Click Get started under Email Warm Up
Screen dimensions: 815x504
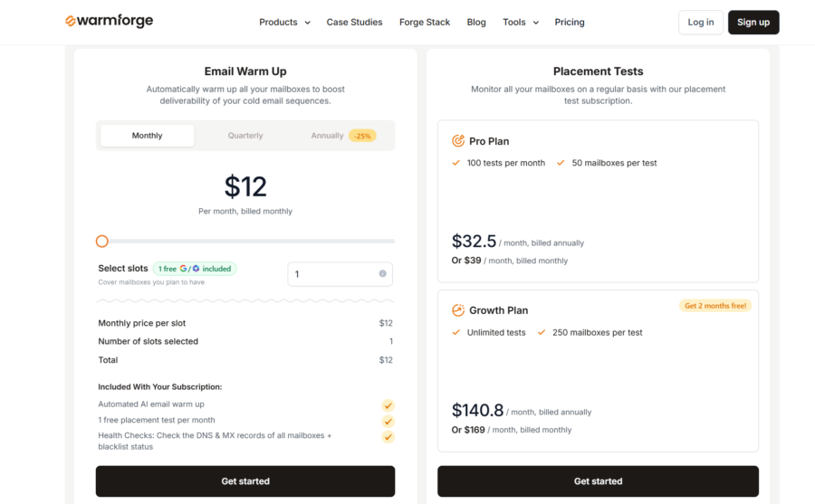pyautogui.click(x=245, y=481)
